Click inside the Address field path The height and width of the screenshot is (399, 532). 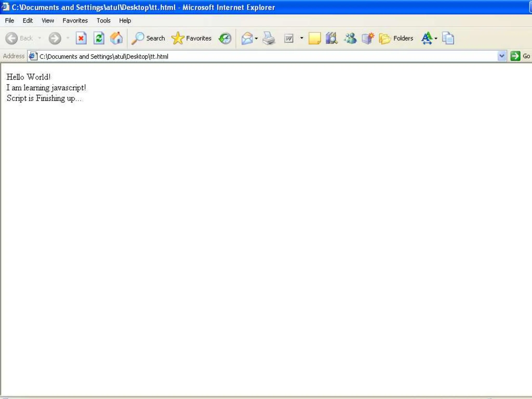click(104, 56)
